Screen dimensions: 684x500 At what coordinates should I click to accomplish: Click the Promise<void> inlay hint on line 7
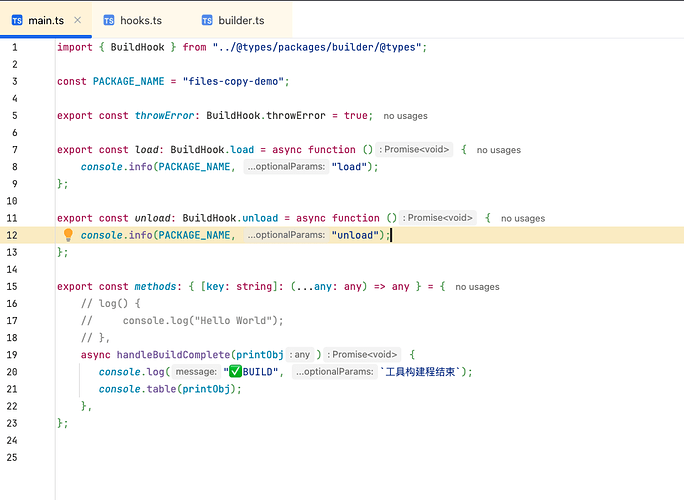click(x=414, y=150)
